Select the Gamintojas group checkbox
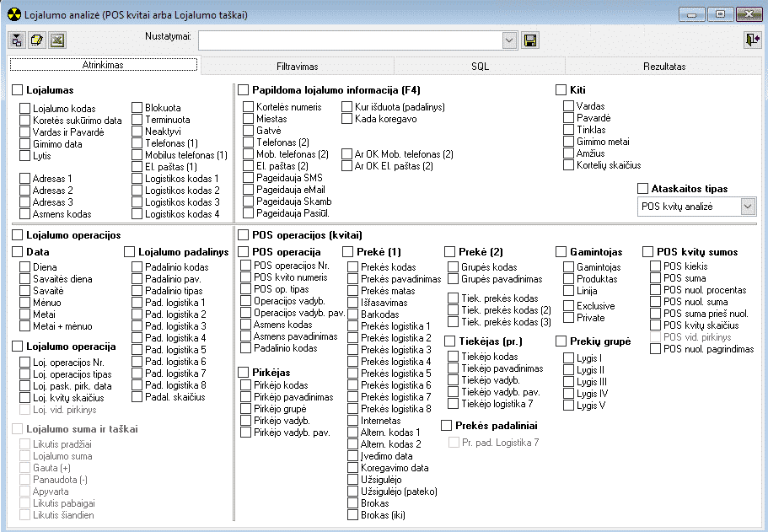The image size is (768, 532). click(562, 252)
